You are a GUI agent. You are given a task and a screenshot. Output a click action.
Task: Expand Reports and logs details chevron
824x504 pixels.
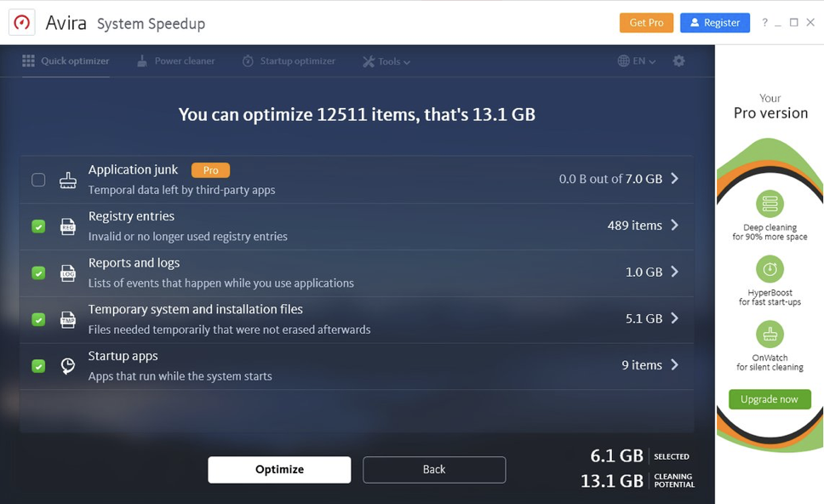[675, 272]
